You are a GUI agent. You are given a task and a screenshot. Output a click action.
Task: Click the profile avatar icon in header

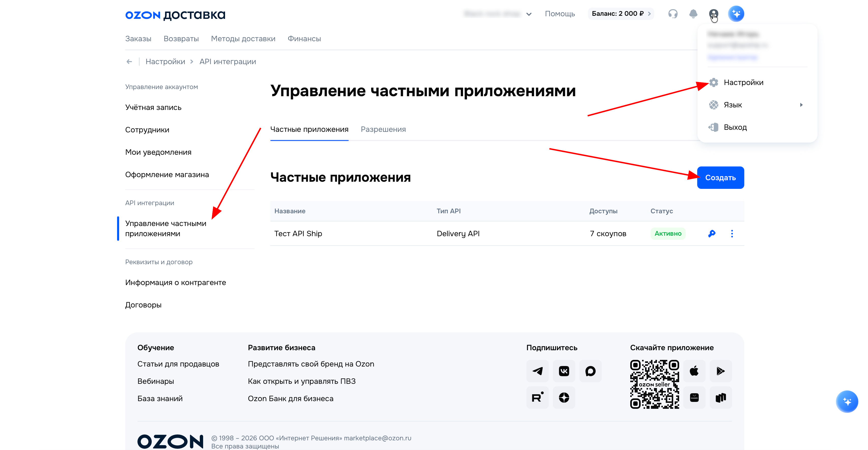coord(713,14)
